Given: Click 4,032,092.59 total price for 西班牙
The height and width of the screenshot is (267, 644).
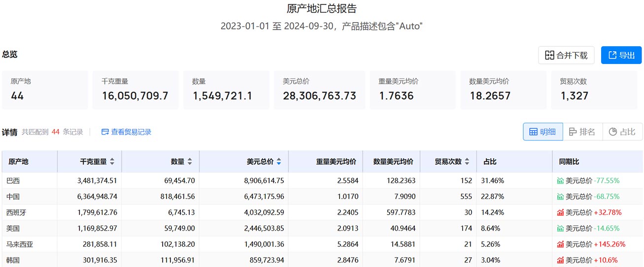Looking at the screenshot, I should (264, 212).
